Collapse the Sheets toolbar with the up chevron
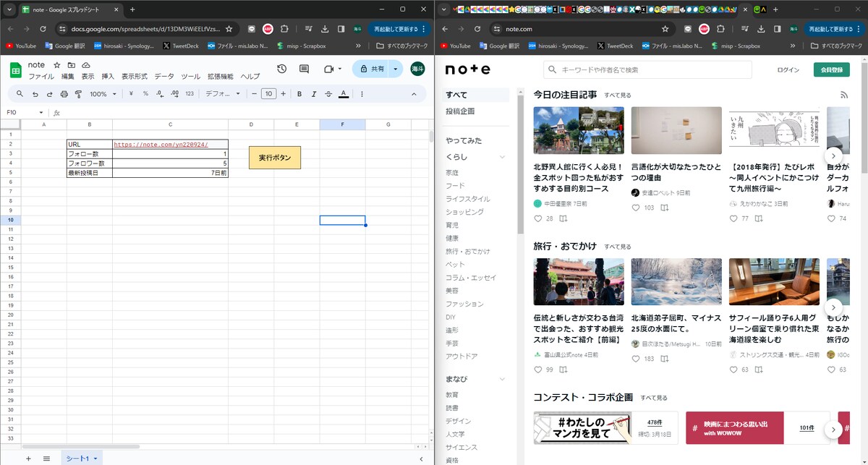This screenshot has width=868, height=465. [414, 94]
